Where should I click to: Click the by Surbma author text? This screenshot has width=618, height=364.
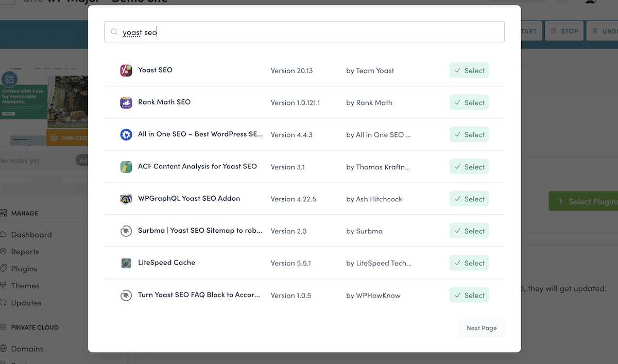(365, 231)
